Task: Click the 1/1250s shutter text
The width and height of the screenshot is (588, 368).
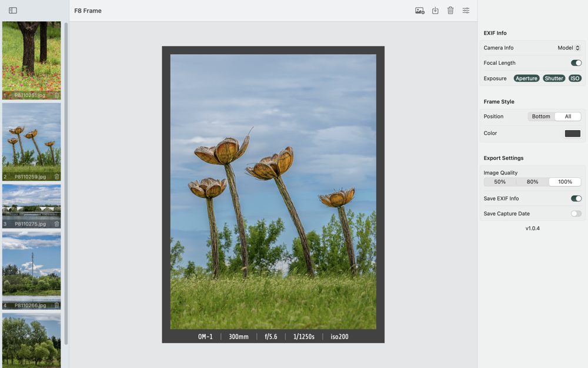Action: pyautogui.click(x=304, y=336)
